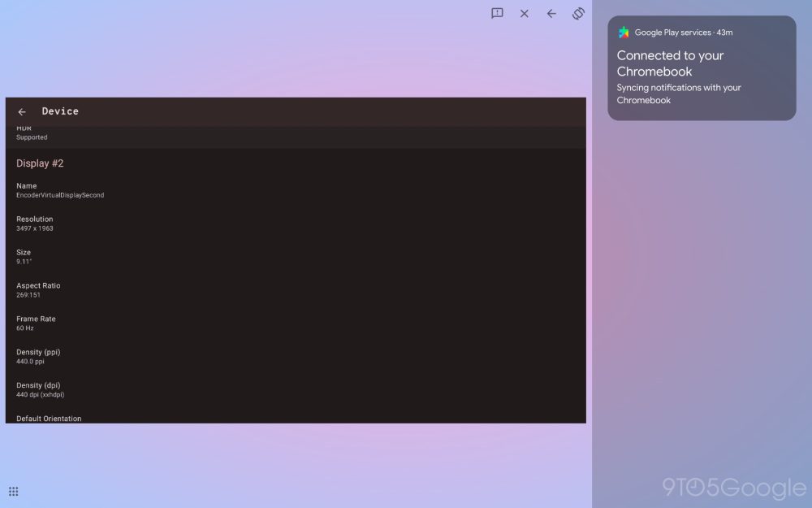Viewport: 812px width, 508px height.
Task: Click the Syncing notifications message text
Action: point(678,93)
